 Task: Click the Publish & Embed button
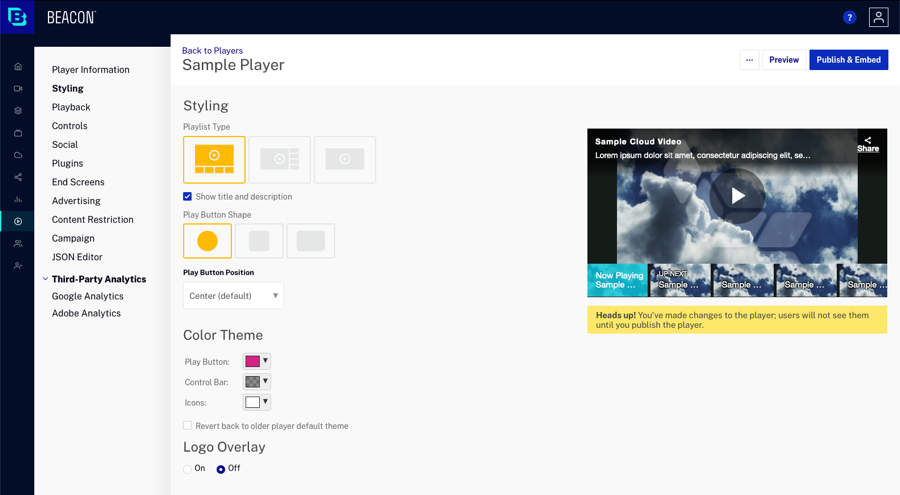[848, 60]
